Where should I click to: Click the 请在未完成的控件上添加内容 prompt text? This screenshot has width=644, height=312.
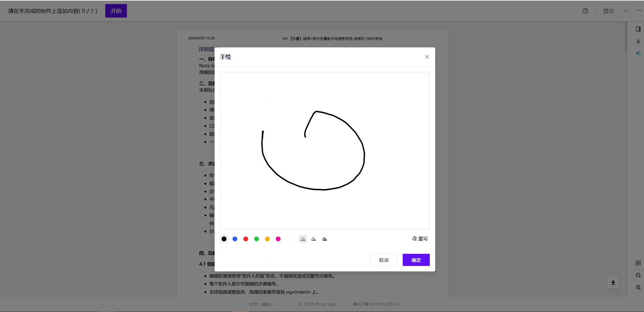coord(52,11)
